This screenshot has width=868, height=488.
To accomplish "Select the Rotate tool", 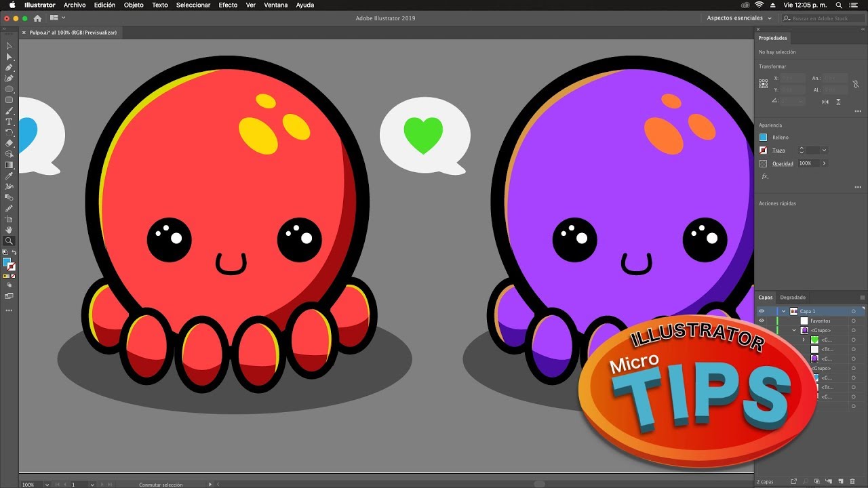I will pos(9,132).
